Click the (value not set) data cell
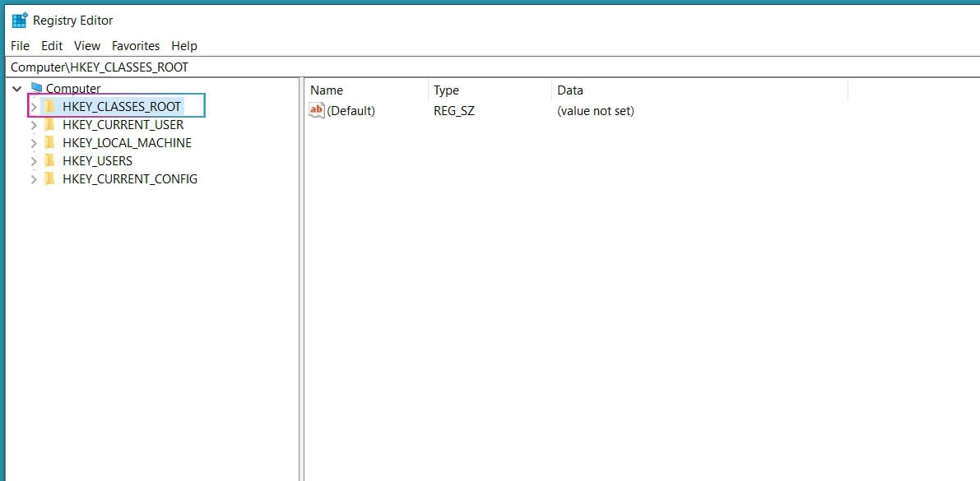 (596, 111)
